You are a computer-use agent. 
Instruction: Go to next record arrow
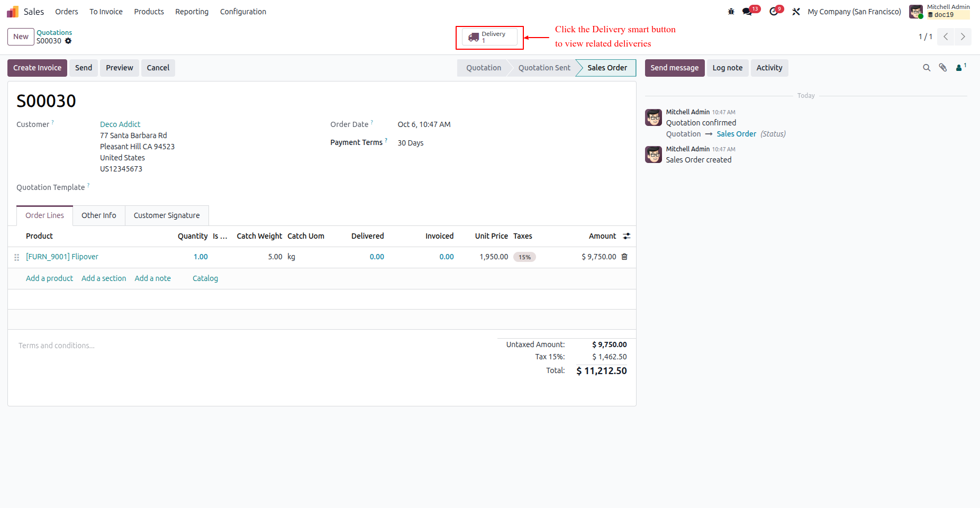tap(963, 37)
